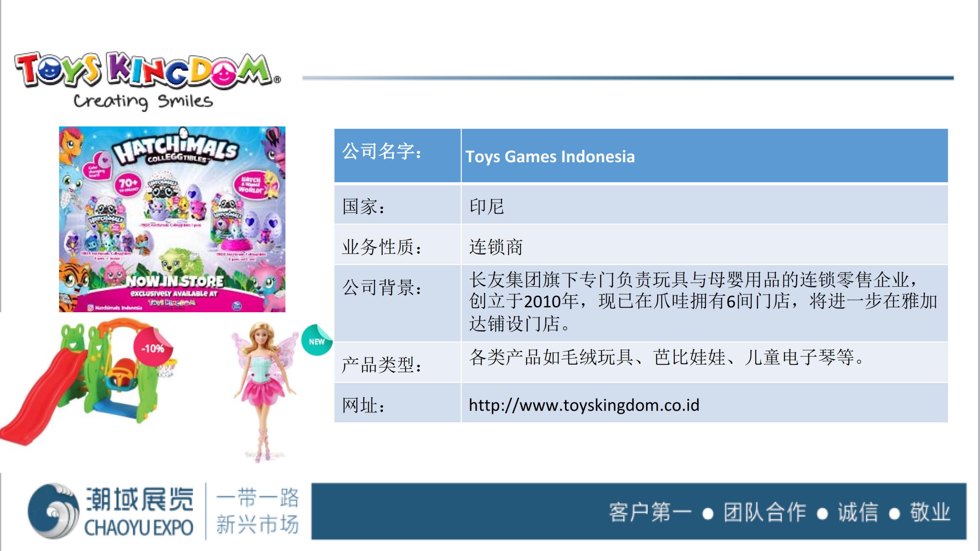Click the Hatchimals CollEGGtibles promo image
The width and height of the screenshot is (980, 551).
[x=172, y=219]
